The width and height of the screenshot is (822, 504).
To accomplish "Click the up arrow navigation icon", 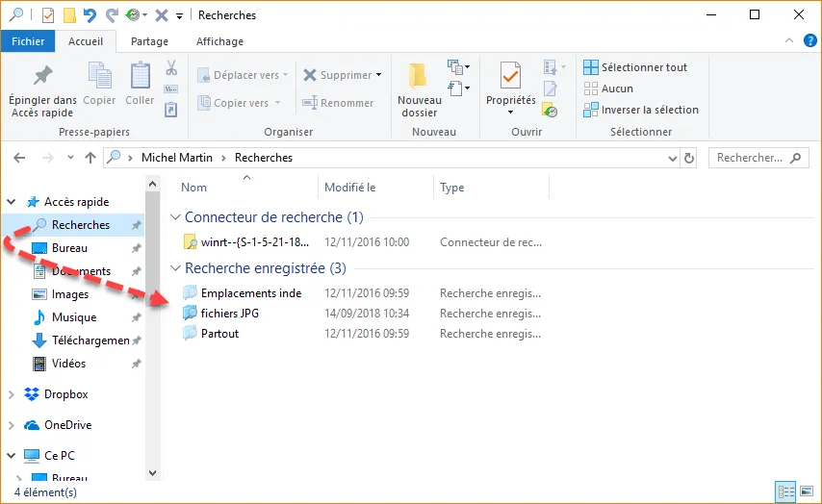I will 90,158.
